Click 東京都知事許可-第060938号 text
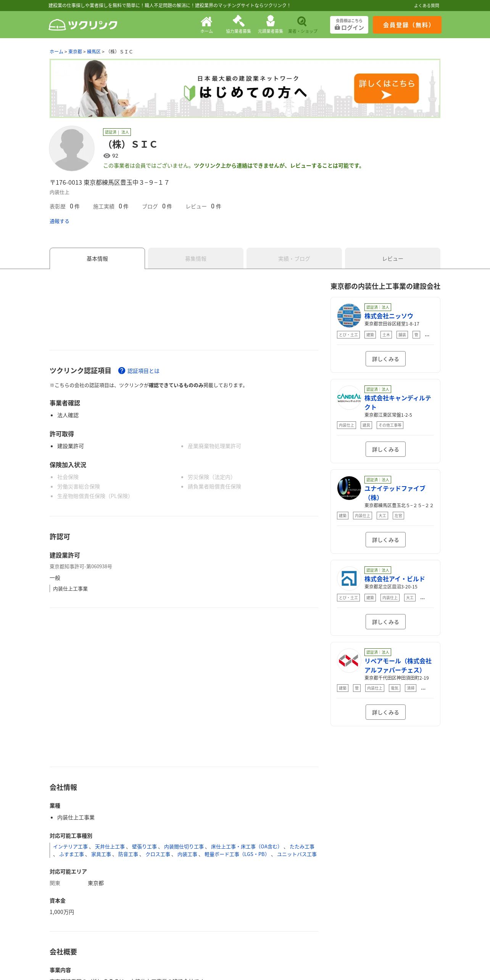This screenshot has width=490, height=980. coord(81,566)
